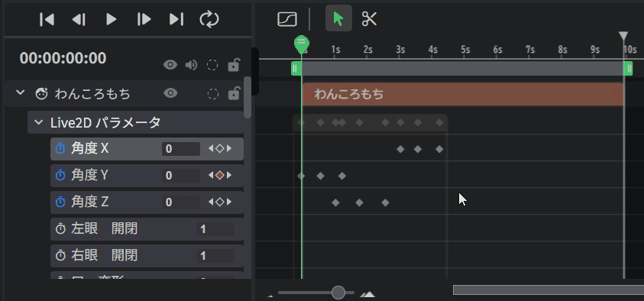The height and width of the screenshot is (301, 644).
Task: Click the 左眼 開閉 value field
Action: pyautogui.click(x=215, y=229)
